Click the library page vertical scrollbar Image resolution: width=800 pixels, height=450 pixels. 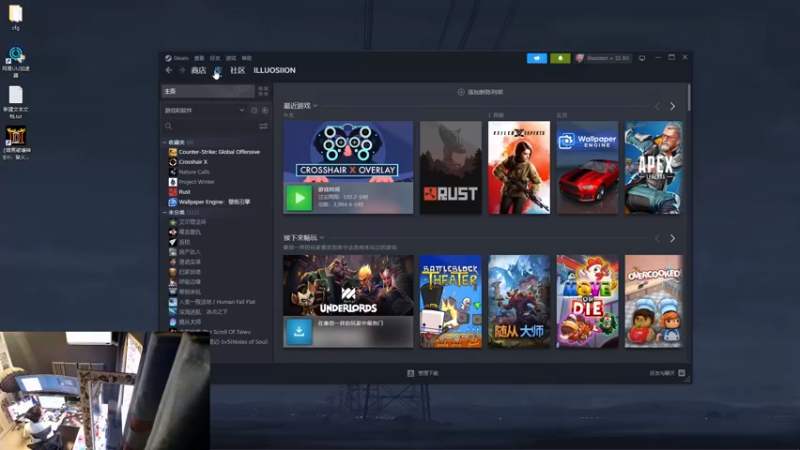[x=689, y=97]
